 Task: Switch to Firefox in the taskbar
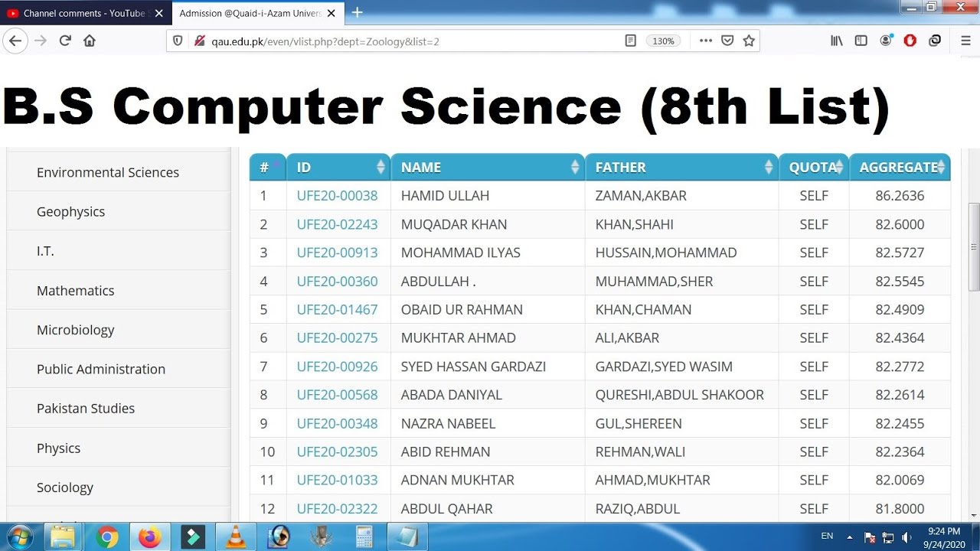(150, 536)
